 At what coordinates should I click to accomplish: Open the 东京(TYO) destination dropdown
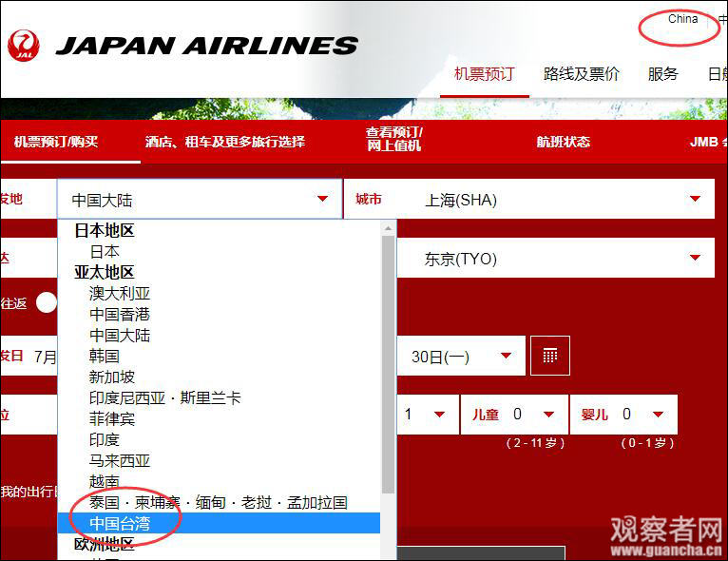[556, 259]
